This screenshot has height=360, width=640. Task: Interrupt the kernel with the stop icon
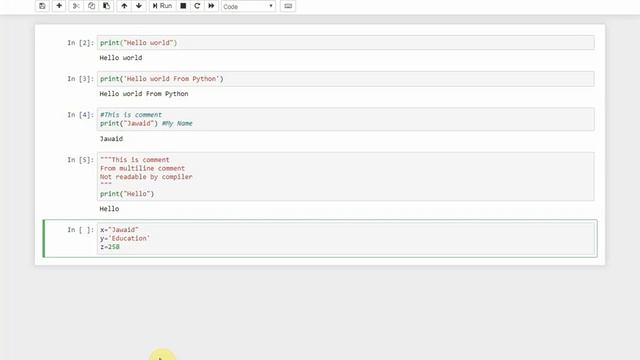(x=183, y=6)
